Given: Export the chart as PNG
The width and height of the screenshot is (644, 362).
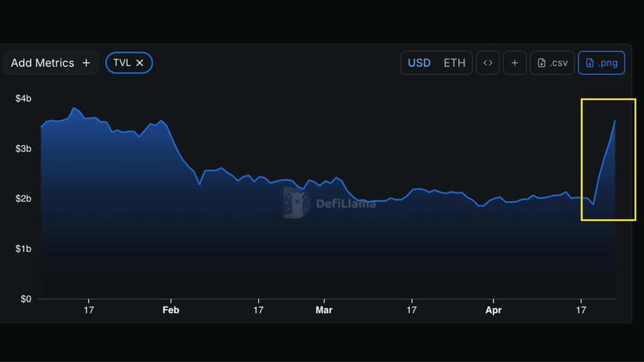Looking at the screenshot, I should (x=602, y=63).
